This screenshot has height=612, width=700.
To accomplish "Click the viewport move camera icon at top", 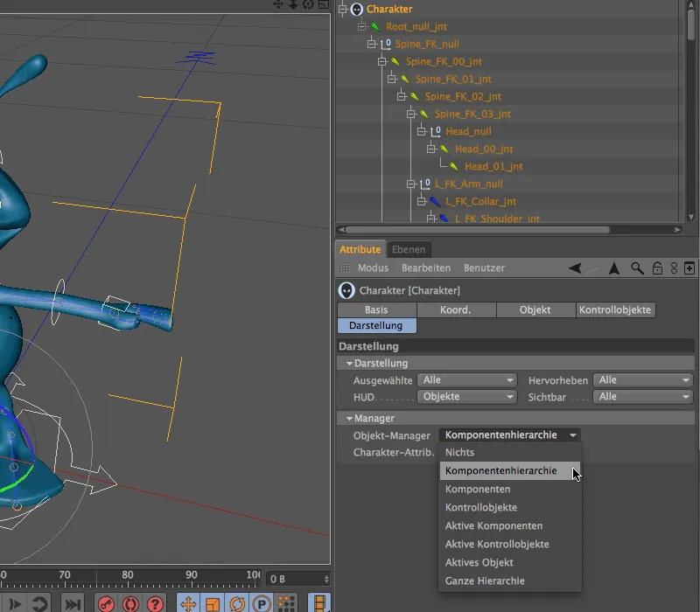I will 278,4.
